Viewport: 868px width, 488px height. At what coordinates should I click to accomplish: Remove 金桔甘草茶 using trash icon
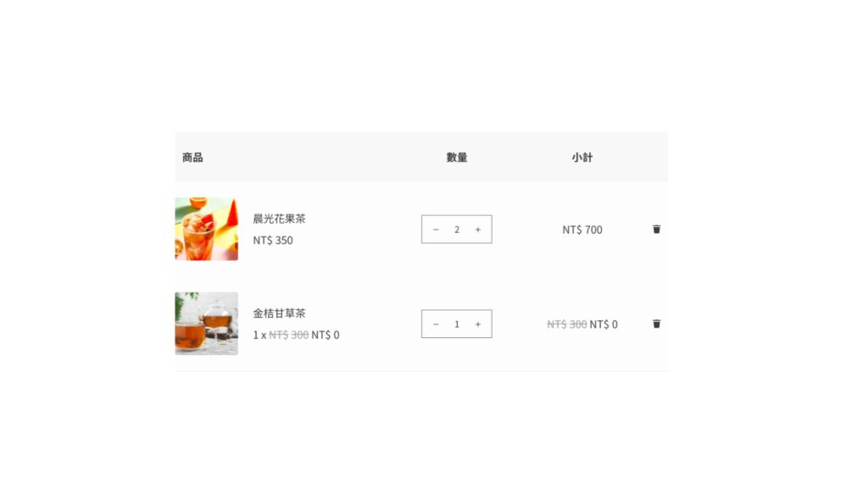point(657,324)
